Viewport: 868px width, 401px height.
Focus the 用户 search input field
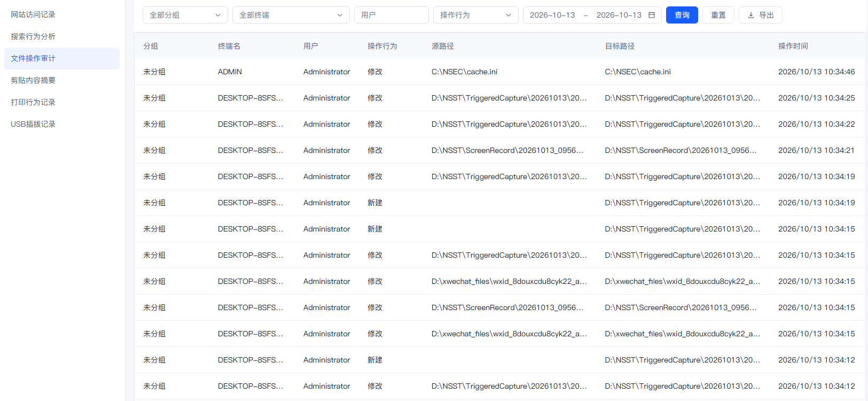392,15
